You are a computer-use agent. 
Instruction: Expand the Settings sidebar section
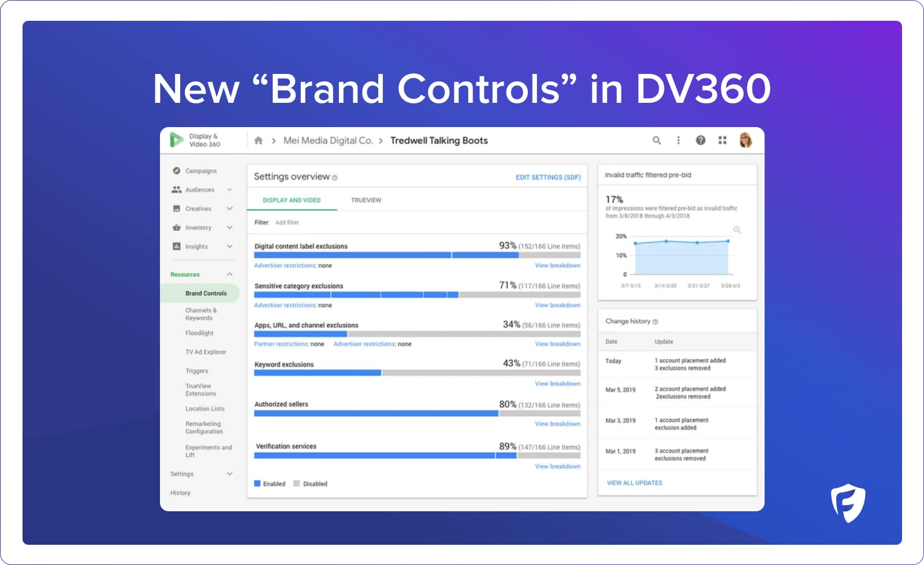(x=229, y=474)
